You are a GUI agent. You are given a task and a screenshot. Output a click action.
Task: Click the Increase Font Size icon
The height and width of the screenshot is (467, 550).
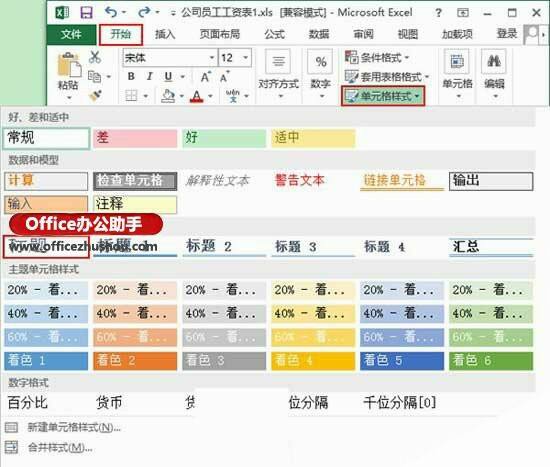206,76
